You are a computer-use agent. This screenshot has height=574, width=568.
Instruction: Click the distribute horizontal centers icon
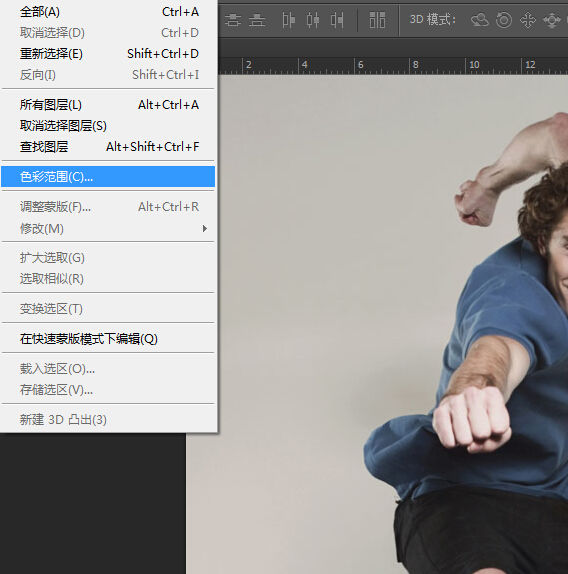click(x=313, y=20)
